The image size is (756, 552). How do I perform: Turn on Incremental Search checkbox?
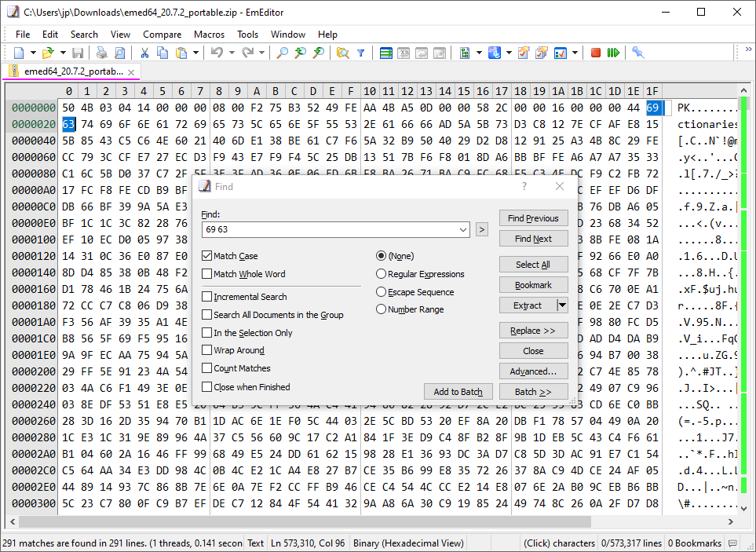206,297
